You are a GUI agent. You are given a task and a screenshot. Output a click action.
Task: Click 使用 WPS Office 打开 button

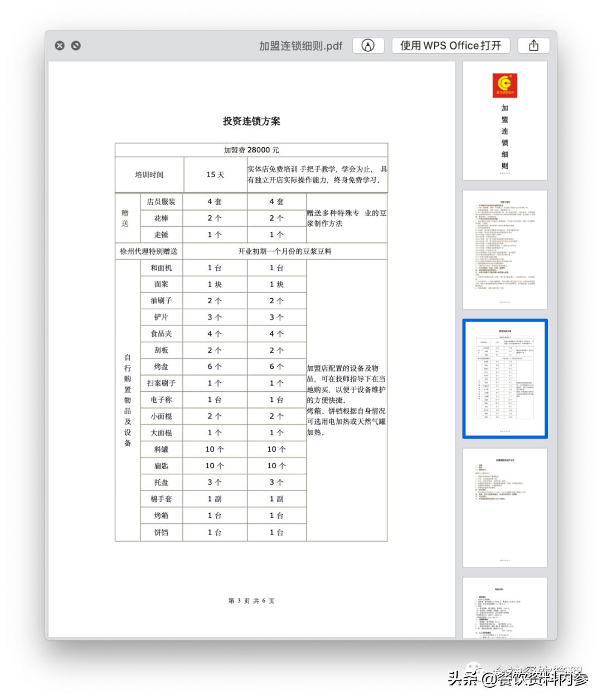coord(452,46)
